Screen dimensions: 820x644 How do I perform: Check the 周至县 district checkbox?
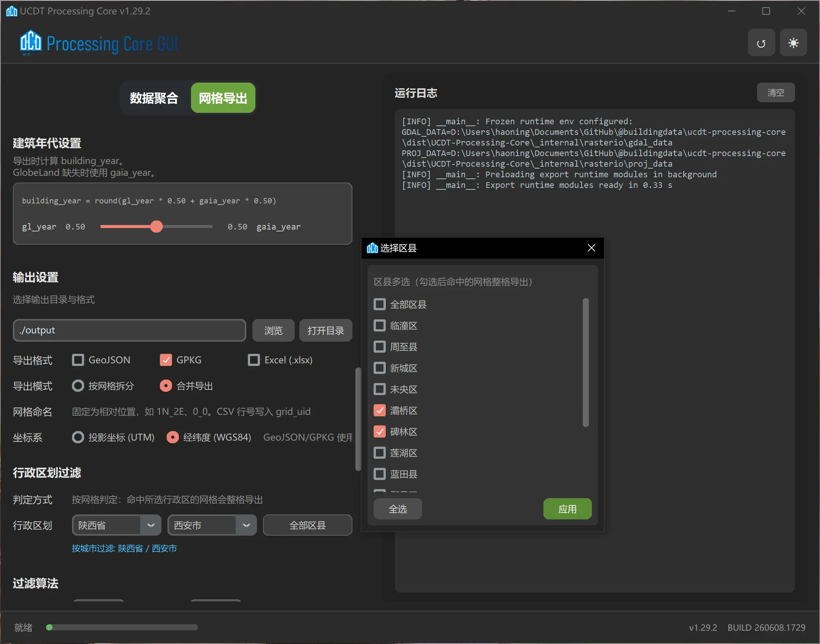pos(380,347)
